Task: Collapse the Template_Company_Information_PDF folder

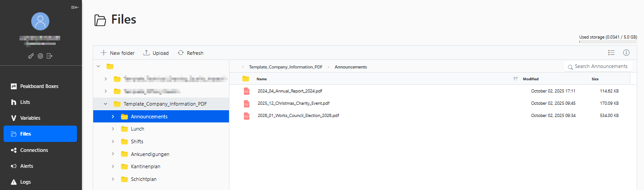Action: (105, 104)
